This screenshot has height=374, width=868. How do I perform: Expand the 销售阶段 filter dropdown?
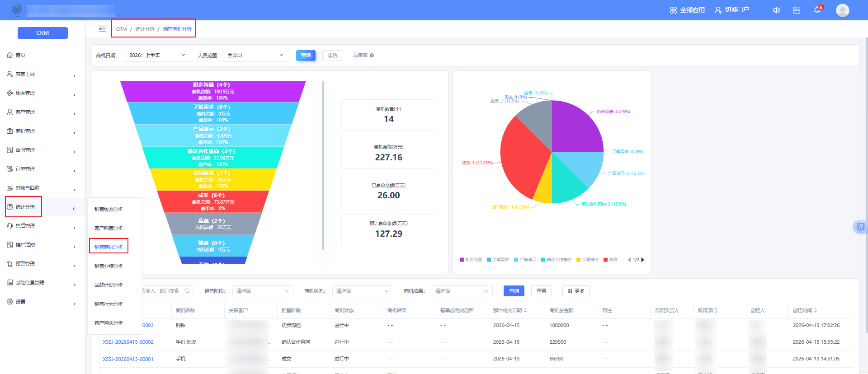pyautogui.click(x=263, y=291)
